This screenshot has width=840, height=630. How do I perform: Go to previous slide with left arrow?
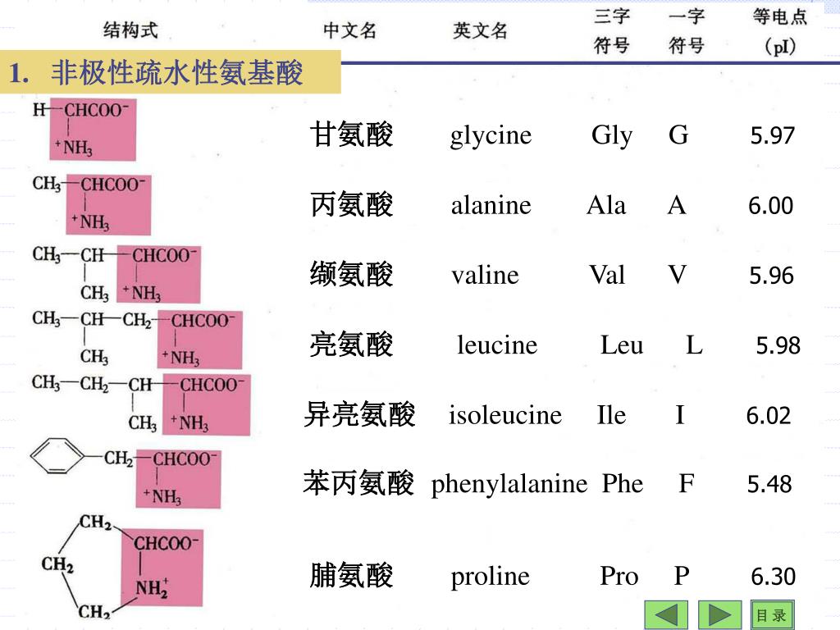pyautogui.click(x=666, y=614)
